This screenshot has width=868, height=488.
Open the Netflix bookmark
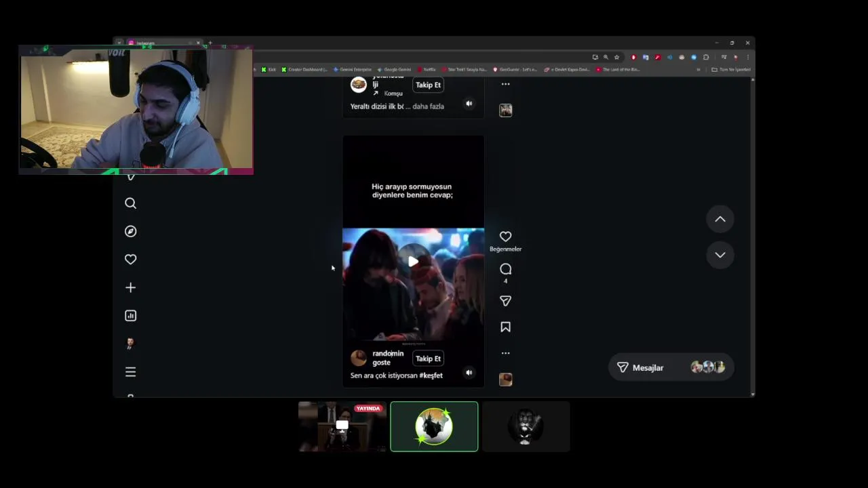click(x=427, y=69)
